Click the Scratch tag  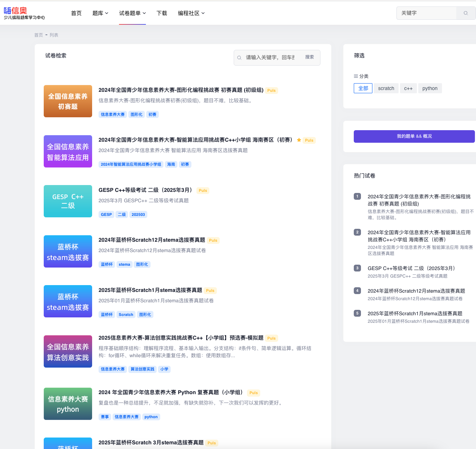coord(126,315)
